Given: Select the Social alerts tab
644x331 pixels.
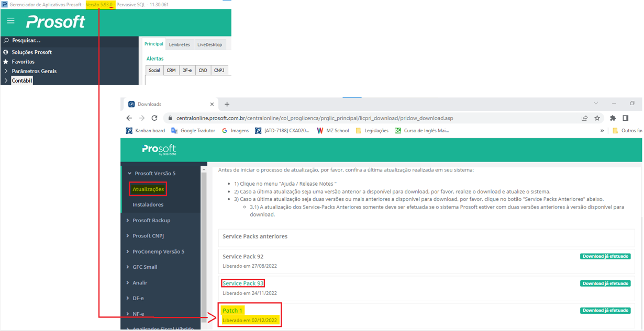Looking at the screenshot, I should pos(154,70).
